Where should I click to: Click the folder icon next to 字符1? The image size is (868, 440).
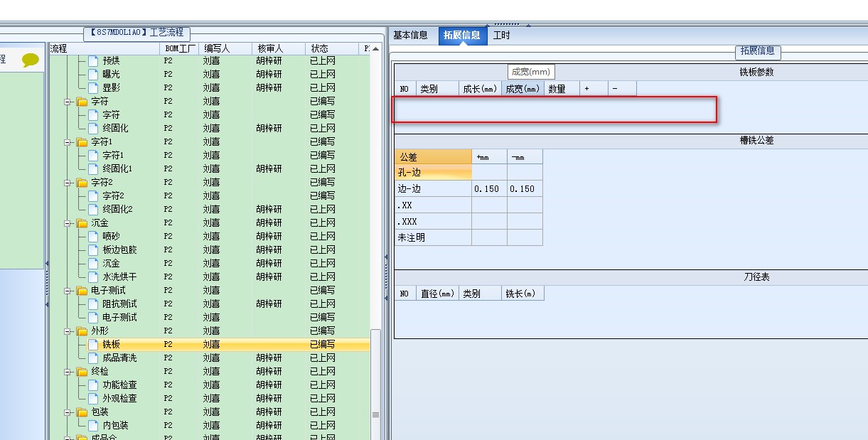82,142
